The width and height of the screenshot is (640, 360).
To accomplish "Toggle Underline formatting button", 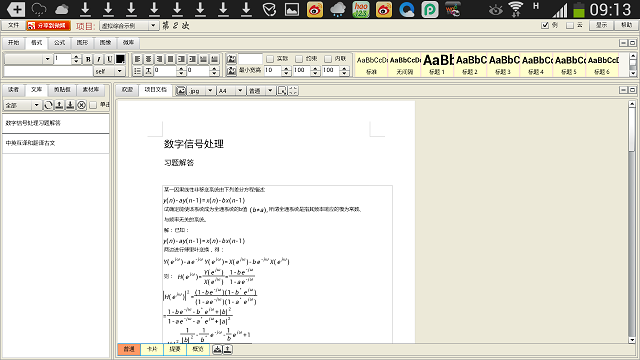I will [x=109, y=59].
